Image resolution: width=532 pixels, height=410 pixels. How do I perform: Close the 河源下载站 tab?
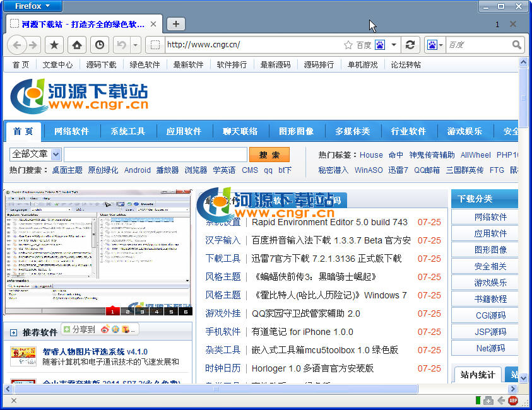click(x=153, y=24)
